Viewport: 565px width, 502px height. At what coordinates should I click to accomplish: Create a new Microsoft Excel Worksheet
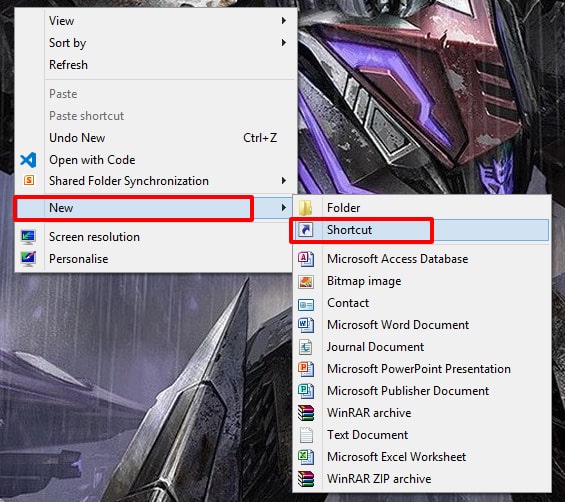(422, 457)
